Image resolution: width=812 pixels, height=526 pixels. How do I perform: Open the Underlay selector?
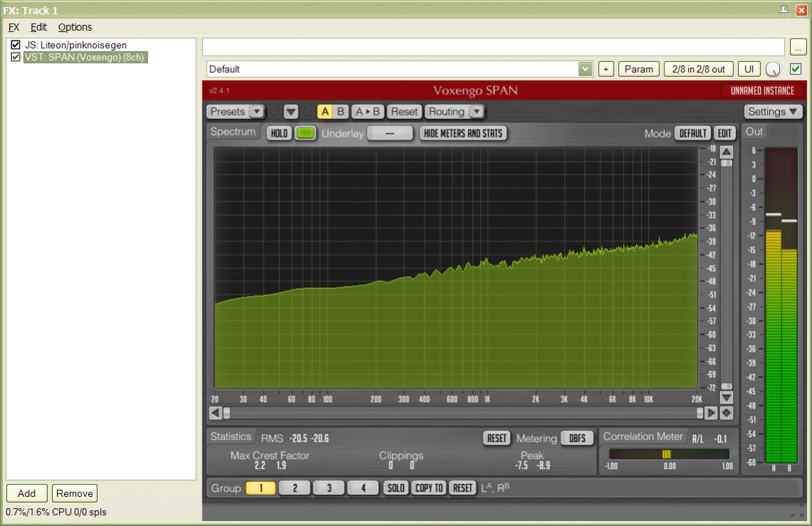390,134
